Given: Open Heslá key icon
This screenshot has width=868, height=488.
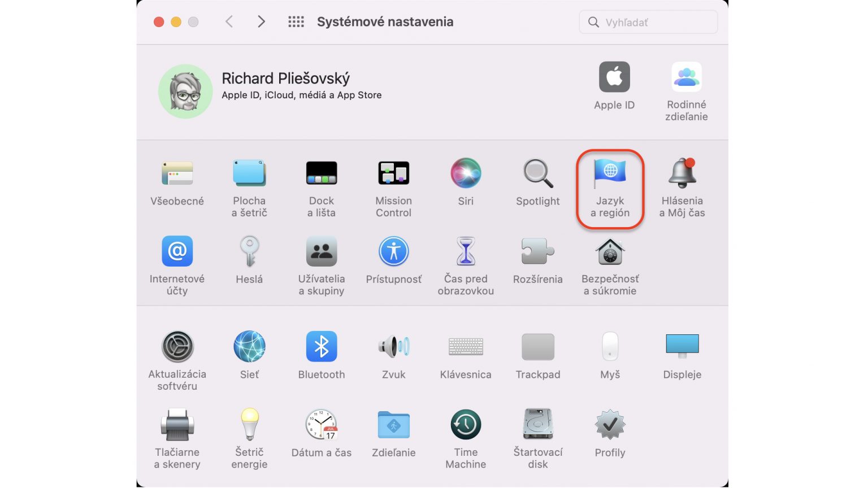Looking at the screenshot, I should (x=249, y=251).
